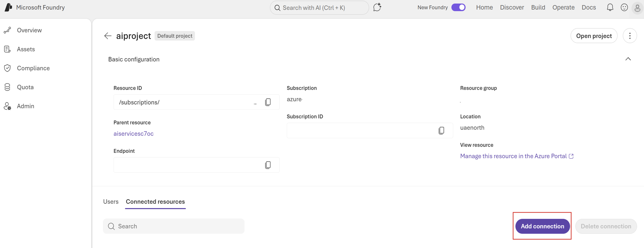Collapse the Basic configuration section
Screen dimensions: 644x248
pyautogui.click(x=628, y=59)
